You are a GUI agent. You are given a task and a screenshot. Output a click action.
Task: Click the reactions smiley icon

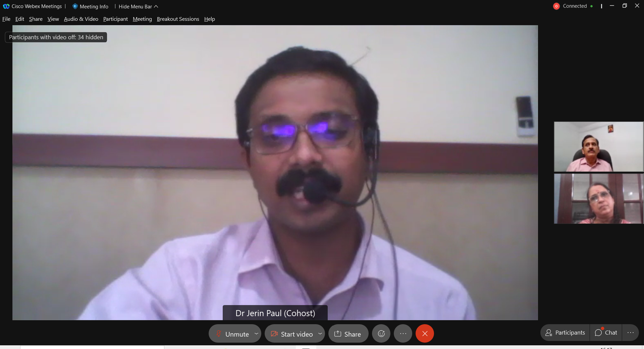[x=381, y=334]
